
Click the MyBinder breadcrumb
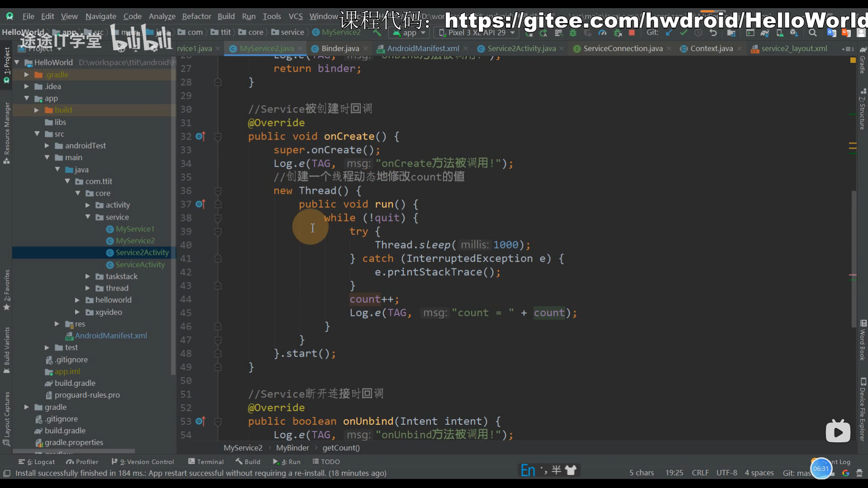(x=292, y=448)
